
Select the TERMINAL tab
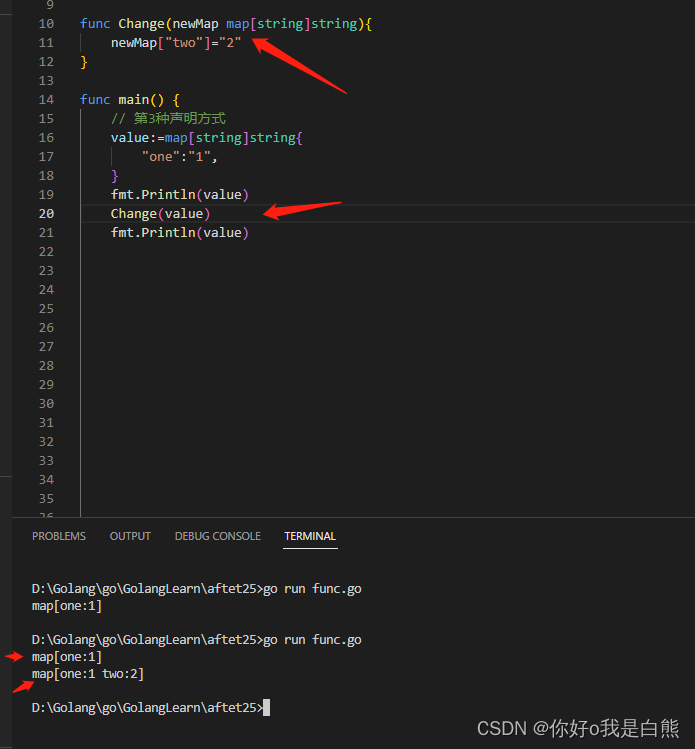click(310, 536)
